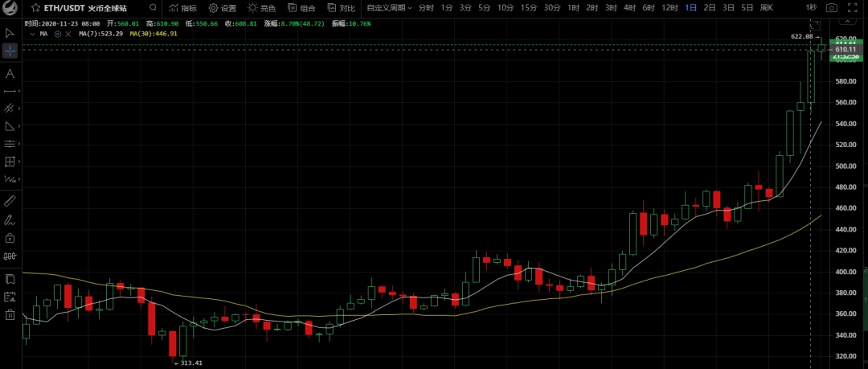
Task: Take a chart screenshot with camera icon
Action: coord(832,8)
